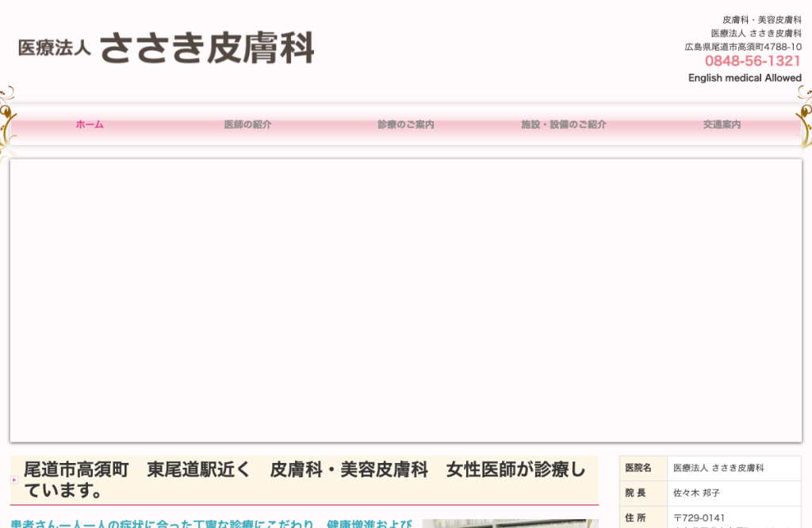Click the name 佐々木 邦子
Image resolution: width=812 pixels, height=528 pixels.
(x=696, y=493)
